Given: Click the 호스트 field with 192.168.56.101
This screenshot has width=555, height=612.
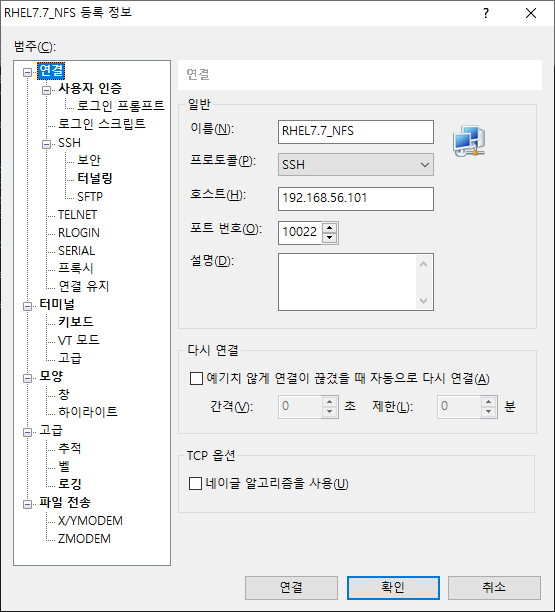Looking at the screenshot, I should click(x=356, y=199).
